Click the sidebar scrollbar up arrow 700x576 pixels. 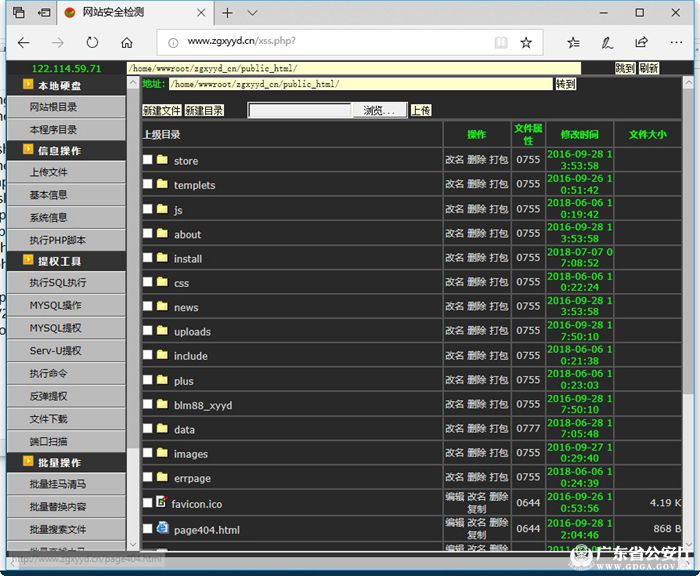133,83
